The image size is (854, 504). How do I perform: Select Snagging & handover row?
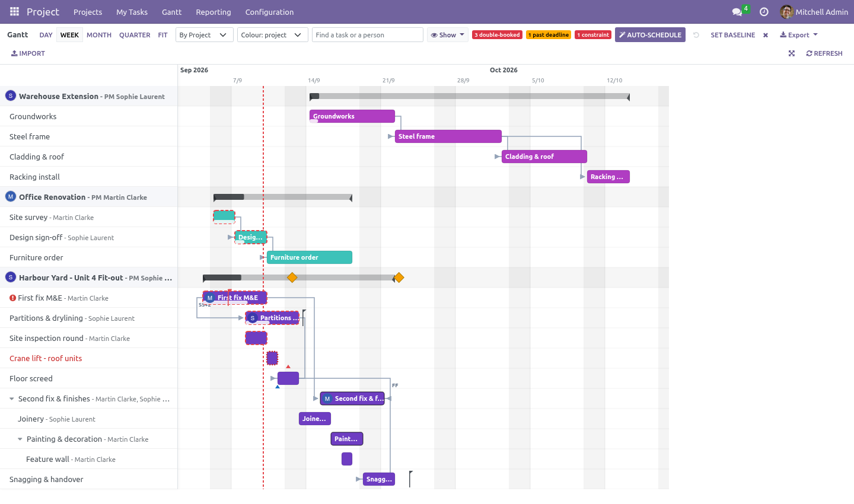point(89,479)
